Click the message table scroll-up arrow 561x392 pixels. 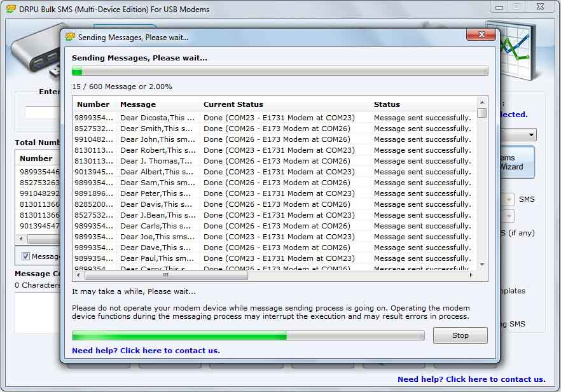pyautogui.click(x=482, y=102)
